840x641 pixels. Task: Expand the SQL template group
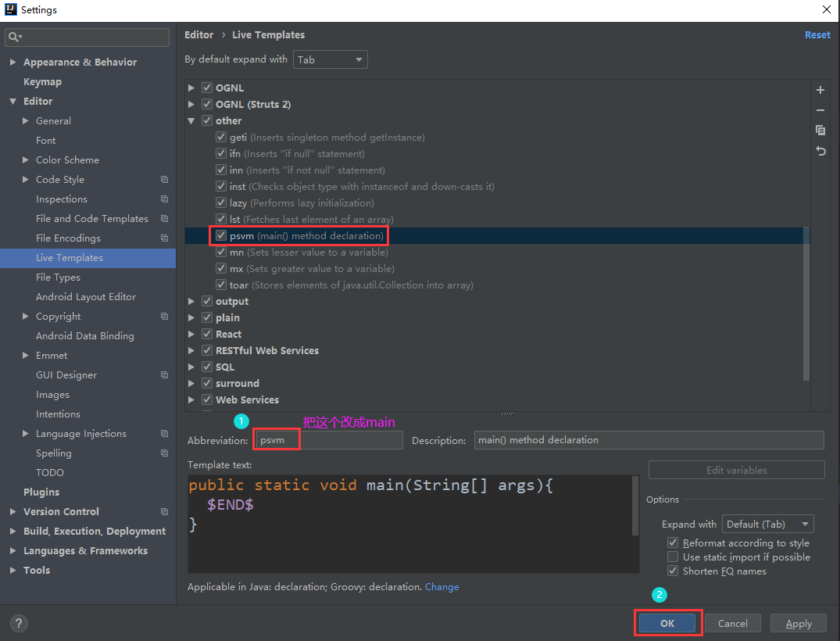191,367
